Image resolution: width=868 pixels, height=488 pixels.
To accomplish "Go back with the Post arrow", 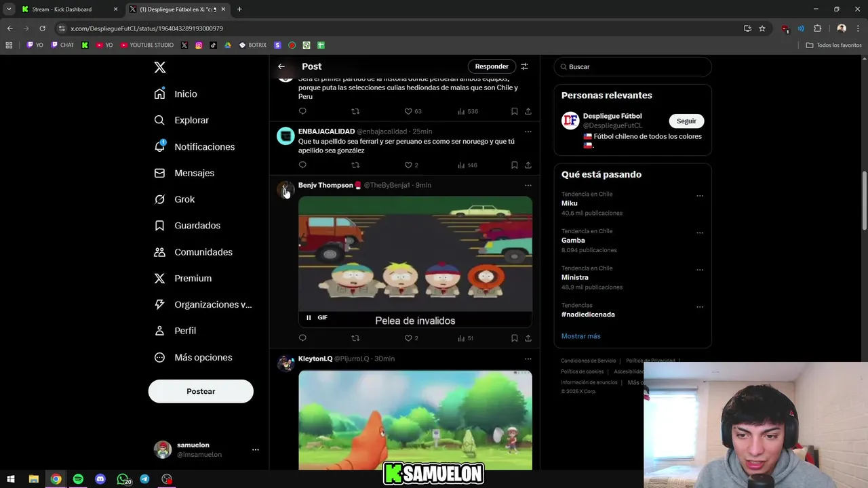I will click(x=281, y=66).
